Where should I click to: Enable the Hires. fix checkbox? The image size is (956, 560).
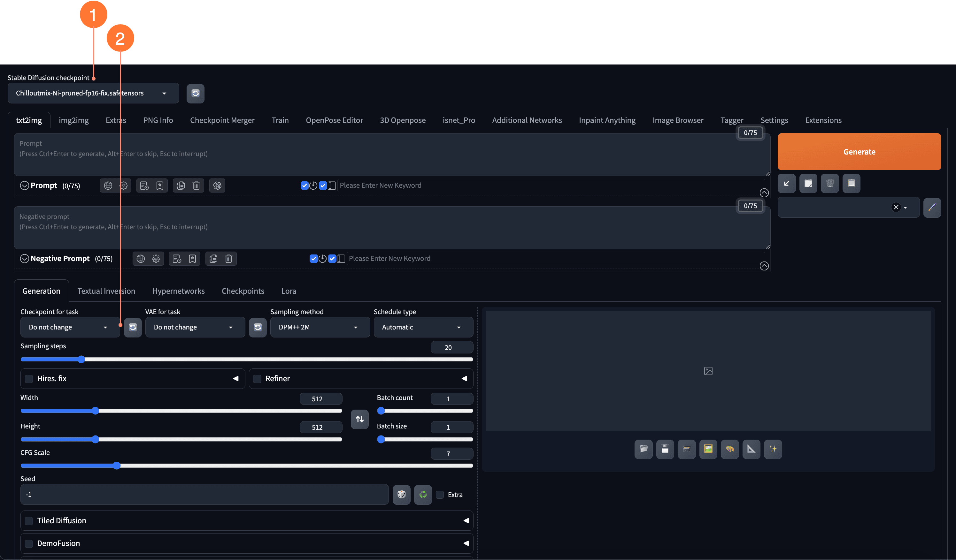(29, 378)
